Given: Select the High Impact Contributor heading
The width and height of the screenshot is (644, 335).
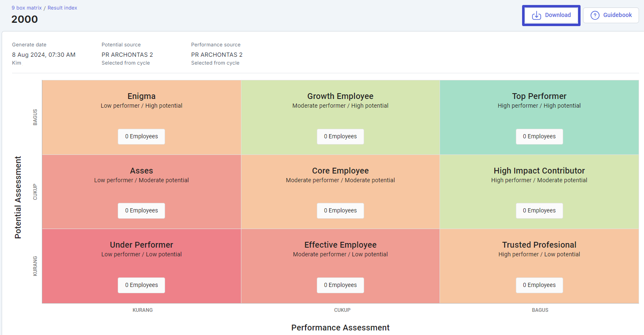Looking at the screenshot, I should pyautogui.click(x=539, y=171).
